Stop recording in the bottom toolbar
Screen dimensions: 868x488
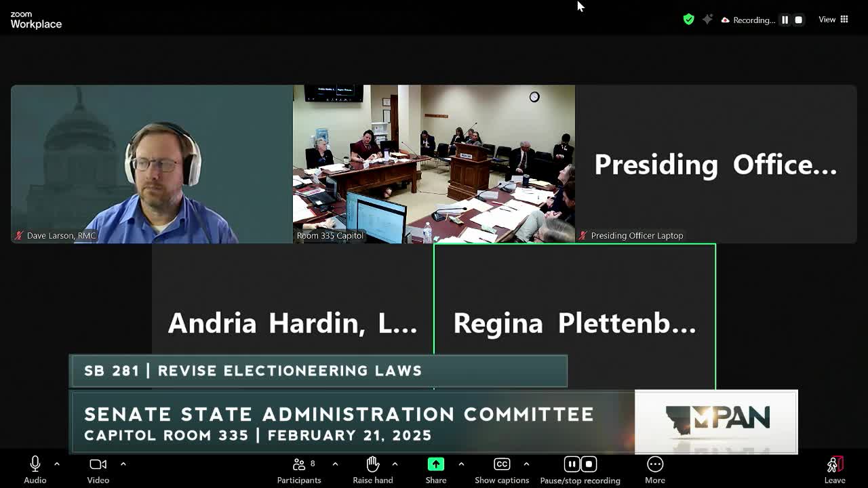pyautogui.click(x=589, y=464)
